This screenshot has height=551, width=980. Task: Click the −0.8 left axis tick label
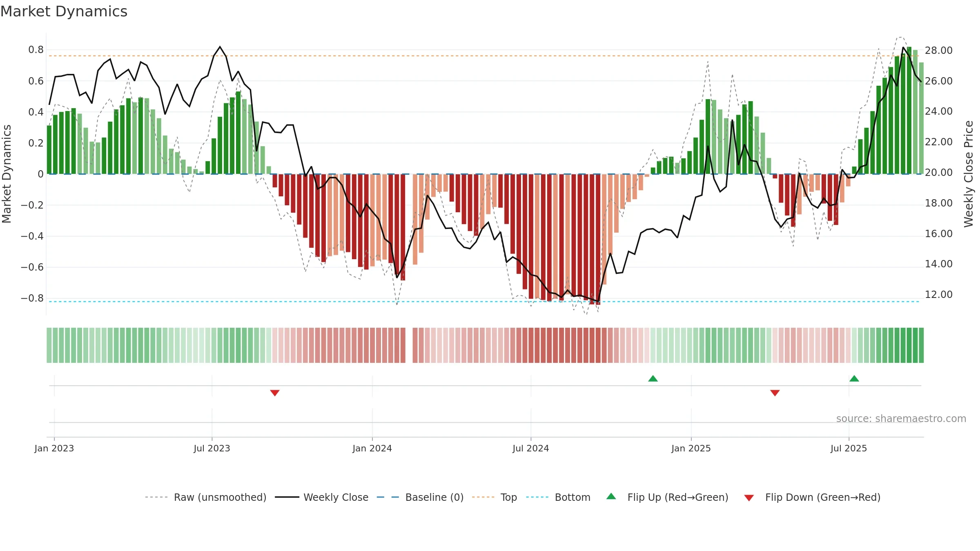coord(32,298)
